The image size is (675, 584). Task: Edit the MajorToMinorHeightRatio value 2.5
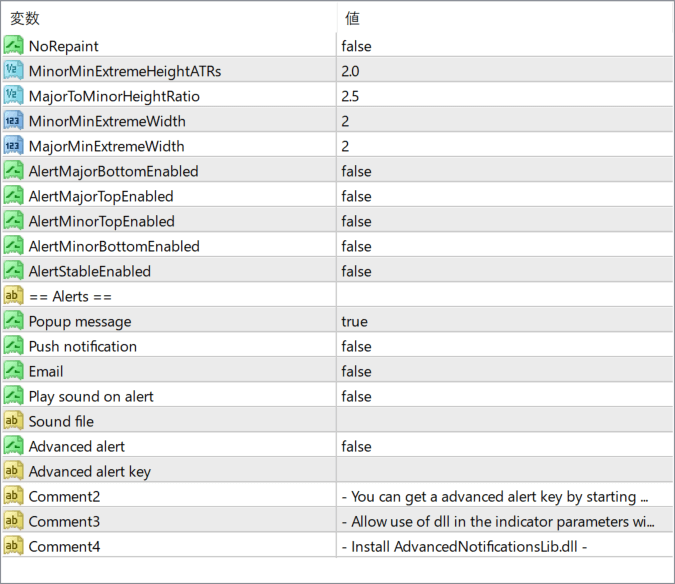click(504, 96)
